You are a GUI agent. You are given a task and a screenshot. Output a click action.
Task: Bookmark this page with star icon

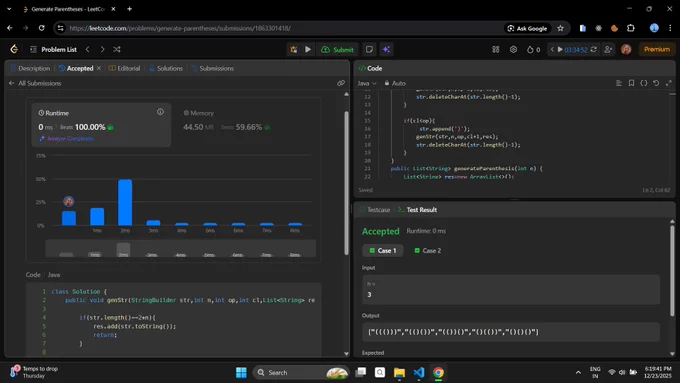coord(560,28)
